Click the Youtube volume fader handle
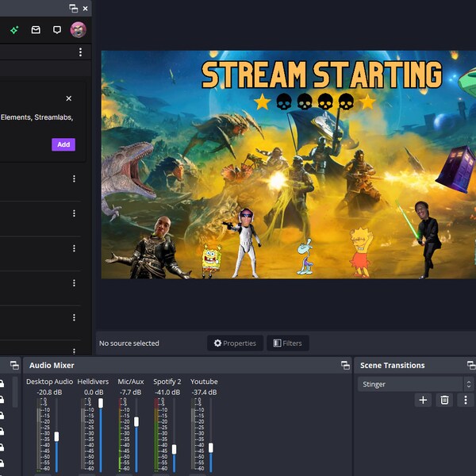This screenshot has height=476, width=476. [x=211, y=447]
